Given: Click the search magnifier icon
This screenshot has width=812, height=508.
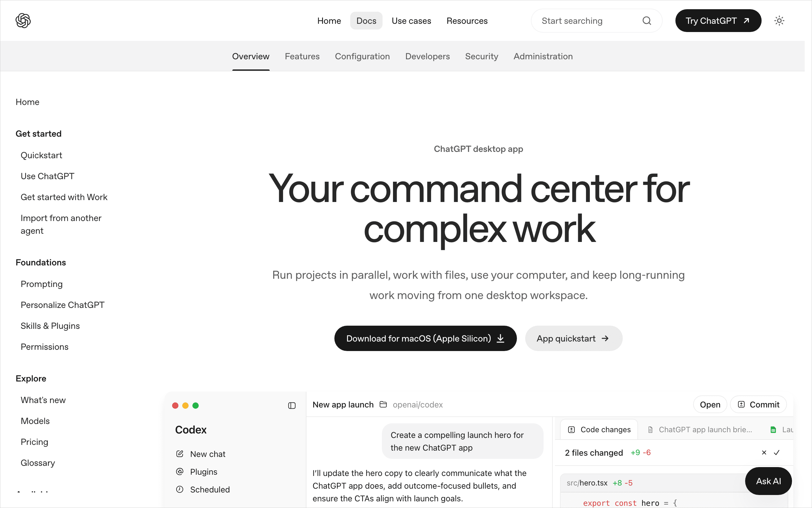Looking at the screenshot, I should click(x=647, y=21).
